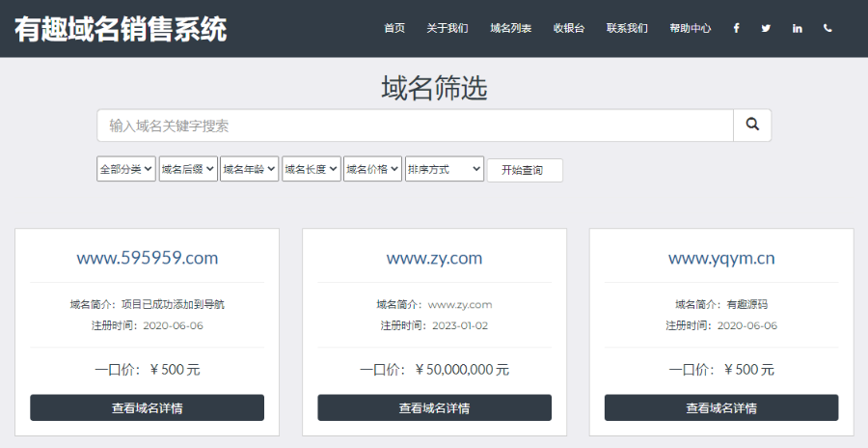868x448 pixels.
Task: Open the www.zy.com domain link
Action: [x=435, y=258]
